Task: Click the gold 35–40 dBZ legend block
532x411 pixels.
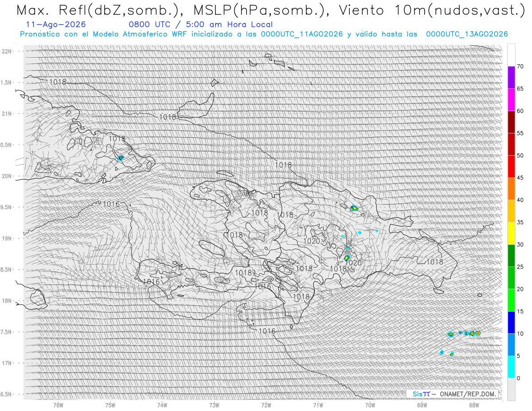Action: point(511,211)
